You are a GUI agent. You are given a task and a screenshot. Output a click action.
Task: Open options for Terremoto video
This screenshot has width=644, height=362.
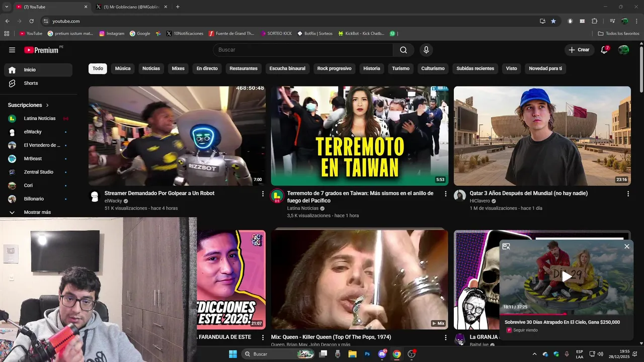(x=445, y=194)
